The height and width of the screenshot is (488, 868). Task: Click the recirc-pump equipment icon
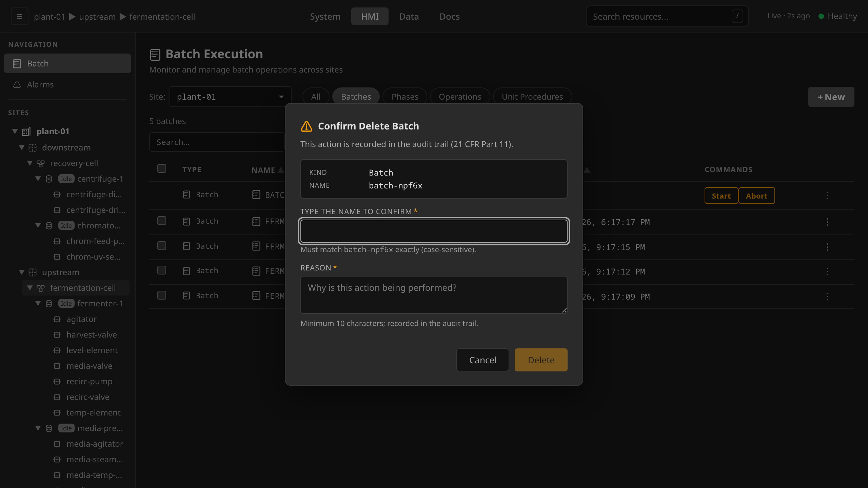57,382
